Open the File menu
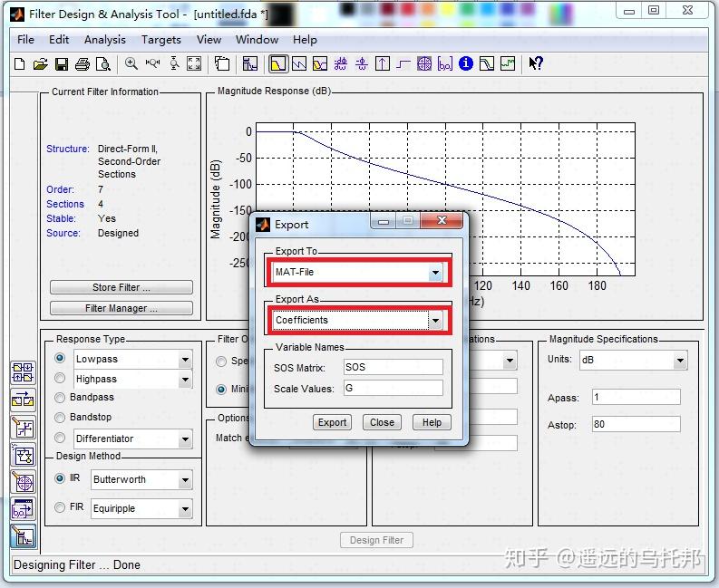This screenshot has width=719, height=588. point(25,40)
